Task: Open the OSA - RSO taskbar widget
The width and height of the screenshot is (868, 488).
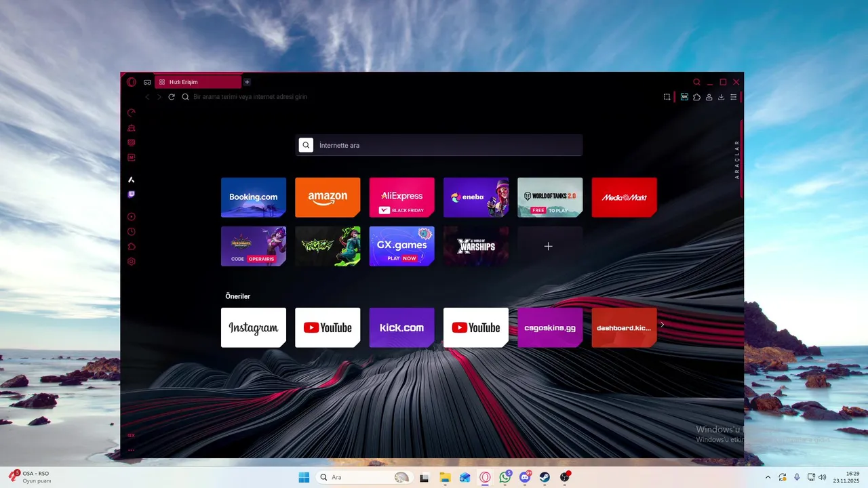Action: coord(30,477)
